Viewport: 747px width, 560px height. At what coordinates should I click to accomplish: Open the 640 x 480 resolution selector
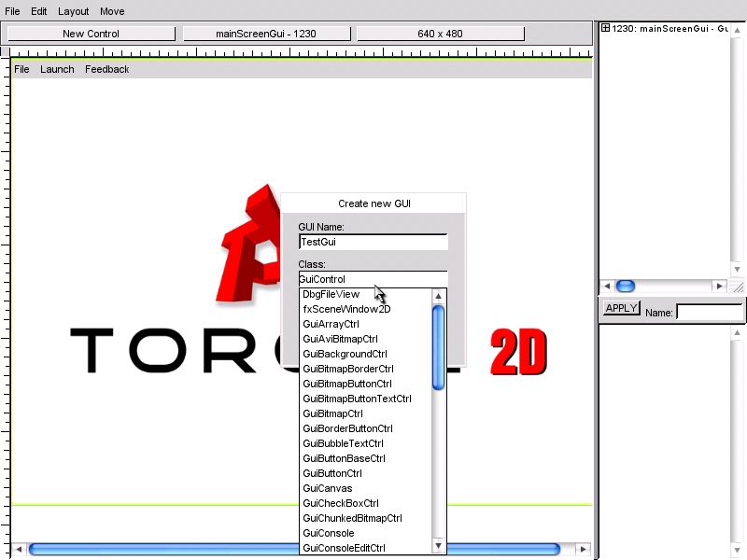pos(440,34)
